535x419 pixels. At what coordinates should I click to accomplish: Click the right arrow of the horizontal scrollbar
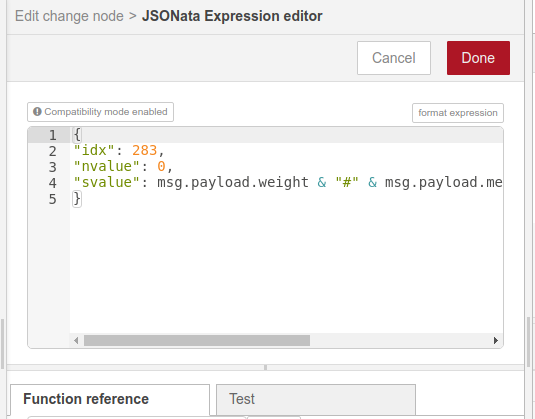496,341
